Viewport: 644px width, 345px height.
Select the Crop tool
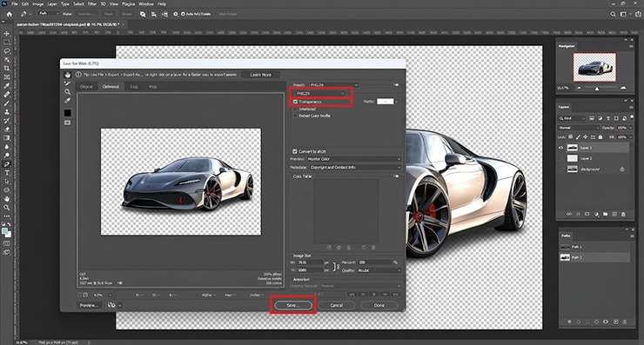(x=7, y=68)
